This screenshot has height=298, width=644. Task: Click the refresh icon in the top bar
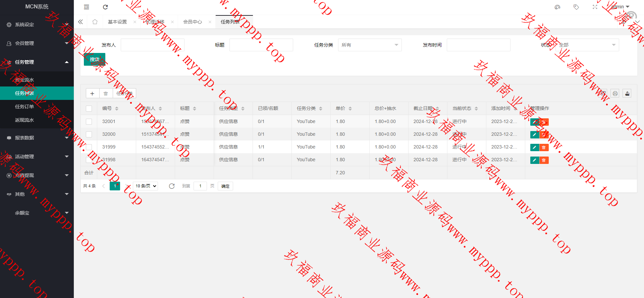point(105,7)
